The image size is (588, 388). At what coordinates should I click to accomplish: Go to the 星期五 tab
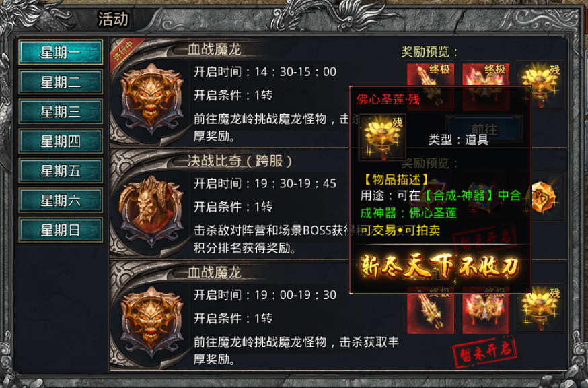tap(61, 170)
